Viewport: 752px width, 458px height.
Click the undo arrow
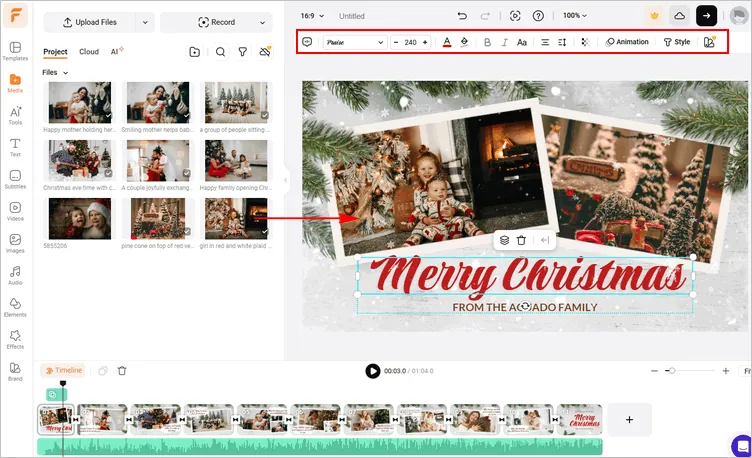[462, 16]
